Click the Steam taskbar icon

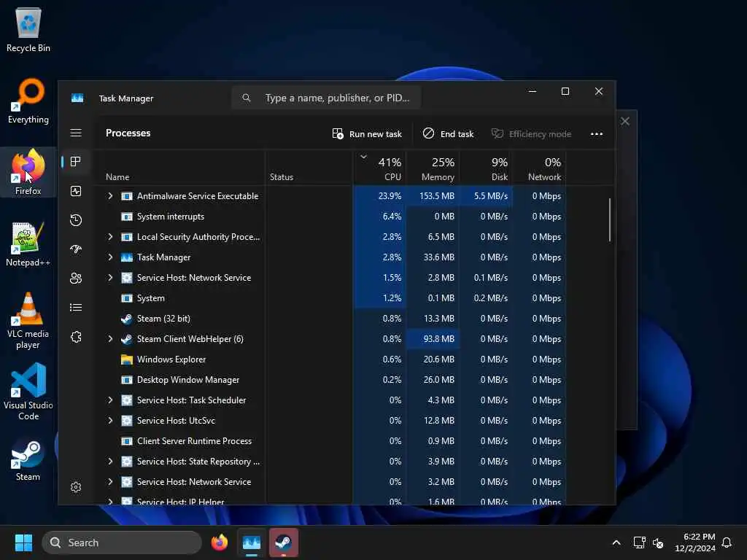pos(284,542)
